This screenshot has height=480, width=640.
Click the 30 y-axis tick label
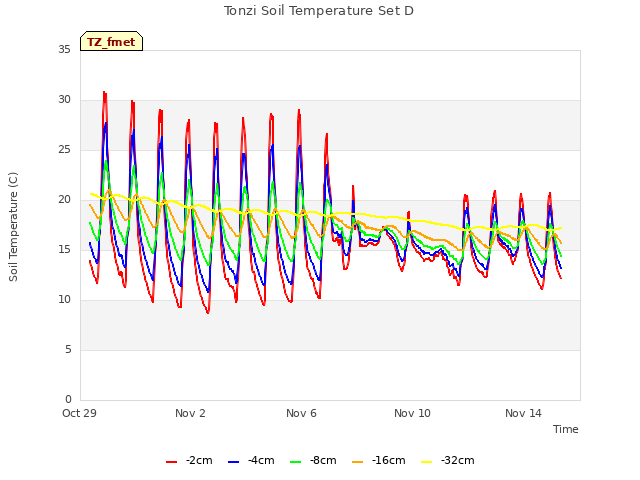click(x=64, y=100)
